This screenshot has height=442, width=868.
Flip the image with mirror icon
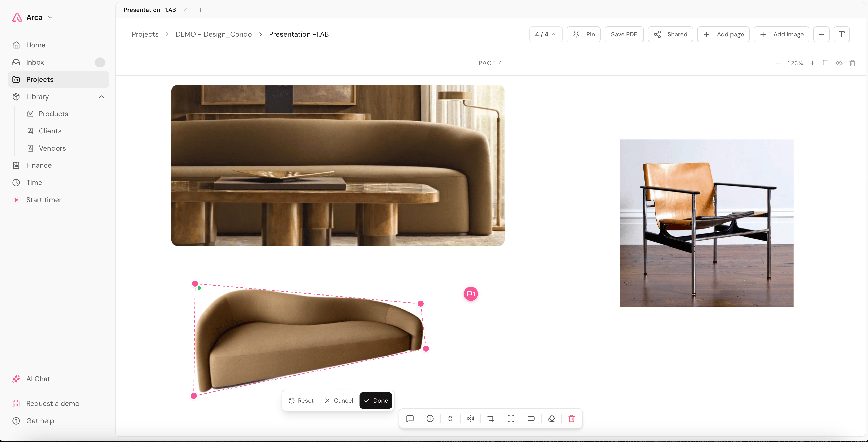[x=470, y=419]
